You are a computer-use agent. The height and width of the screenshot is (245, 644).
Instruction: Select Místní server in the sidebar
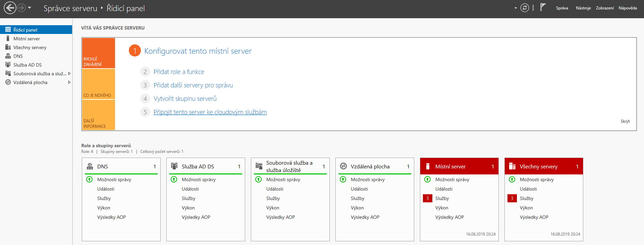[x=26, y=39]
